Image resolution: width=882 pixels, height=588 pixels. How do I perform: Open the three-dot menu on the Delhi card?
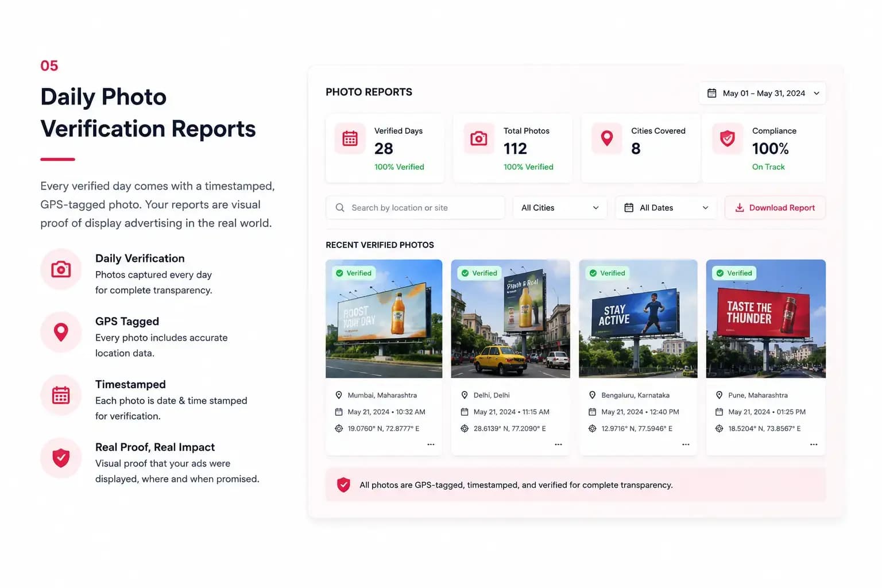(558, 444)
